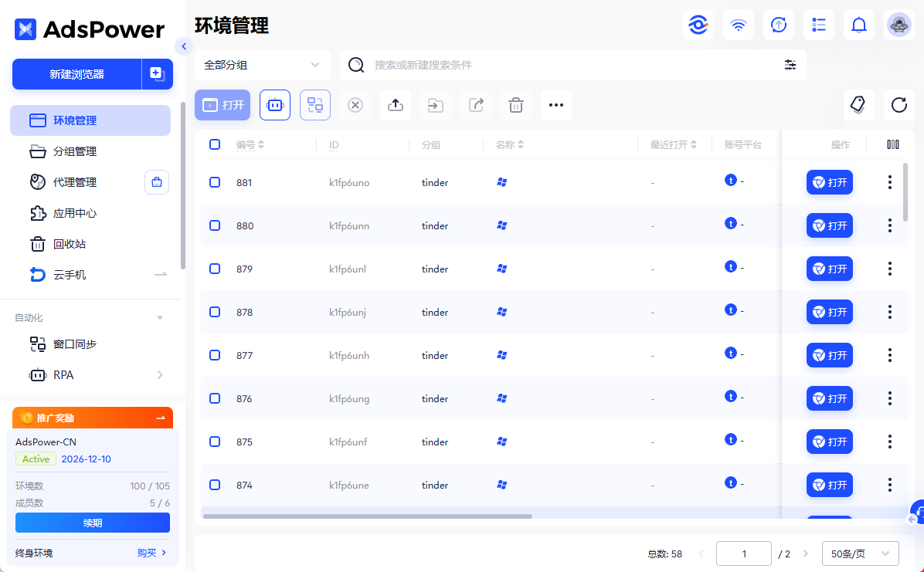Click the 新建浏览器 button
This screenshot has height=572, width=924.
(76, 74)
